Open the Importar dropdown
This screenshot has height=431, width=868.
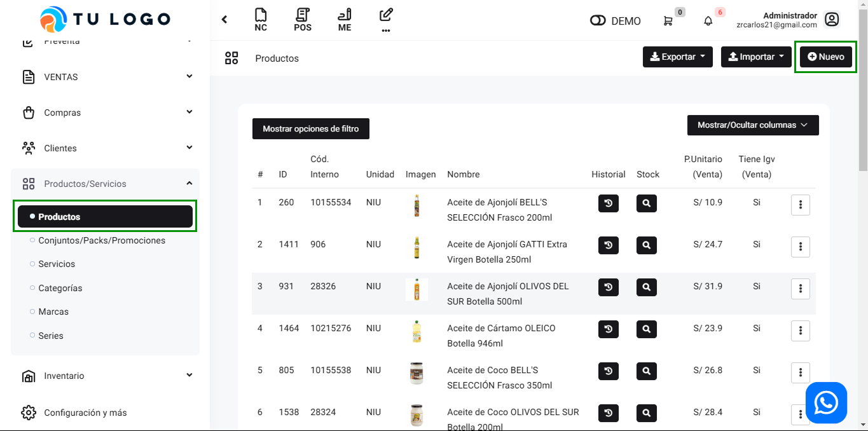tap(755, 57)
